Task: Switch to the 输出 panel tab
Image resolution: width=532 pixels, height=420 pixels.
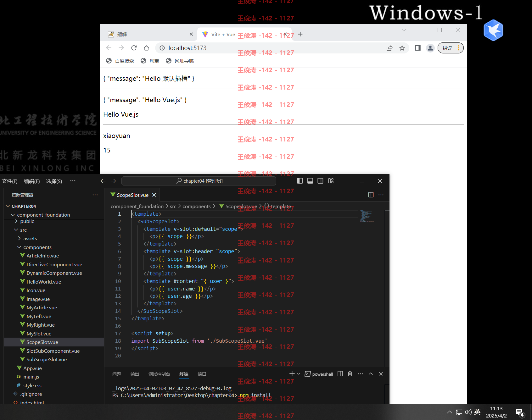Action: 135,374
